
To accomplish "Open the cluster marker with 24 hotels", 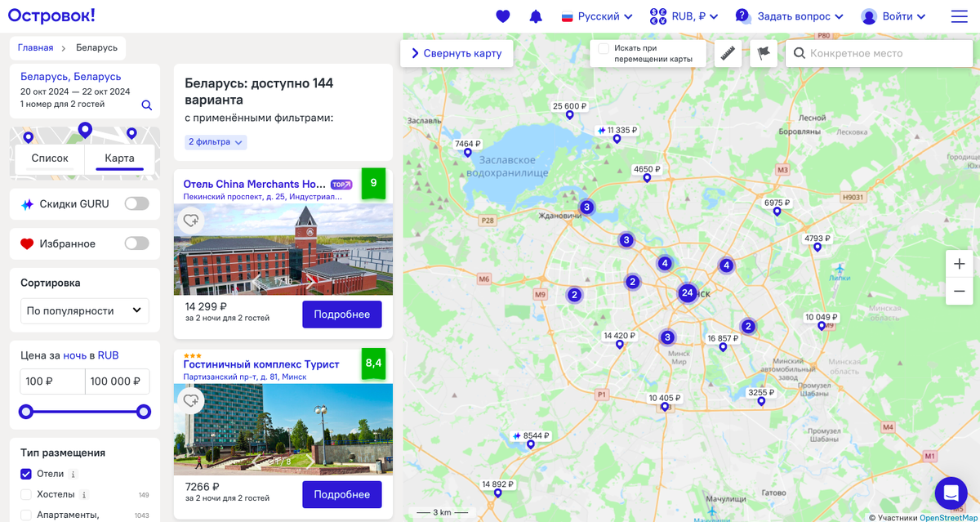I will 688,292.
